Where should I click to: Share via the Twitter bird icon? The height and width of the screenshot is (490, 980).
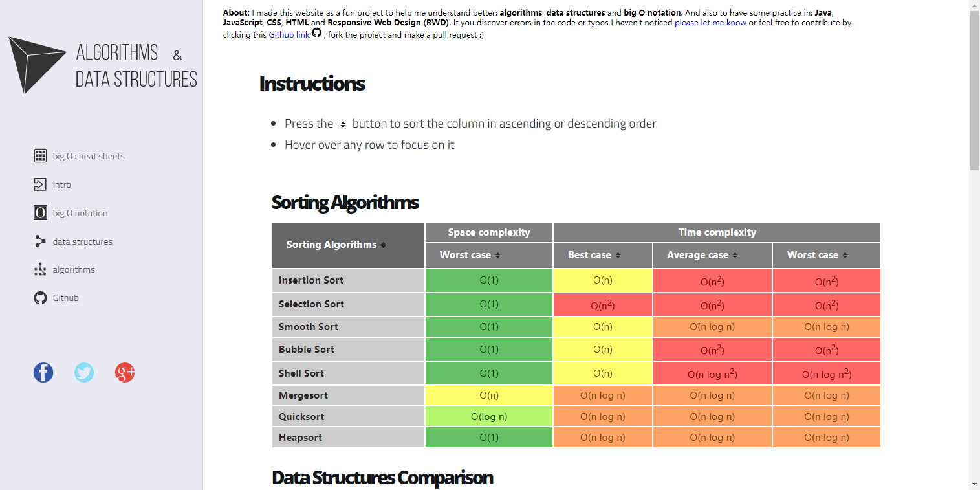(x=84, y=372)
